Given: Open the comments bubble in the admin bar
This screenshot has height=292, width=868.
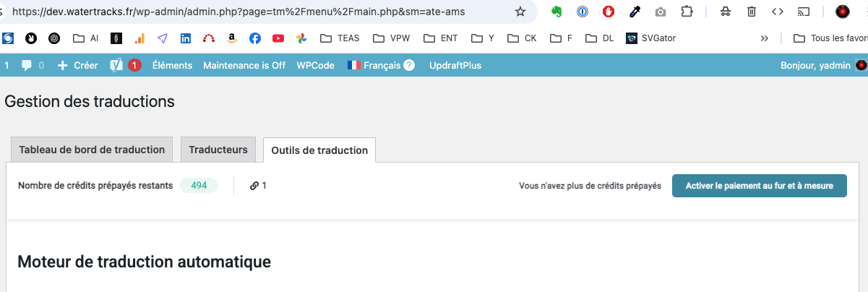Looking at the screenshot, I should [32, 65].
